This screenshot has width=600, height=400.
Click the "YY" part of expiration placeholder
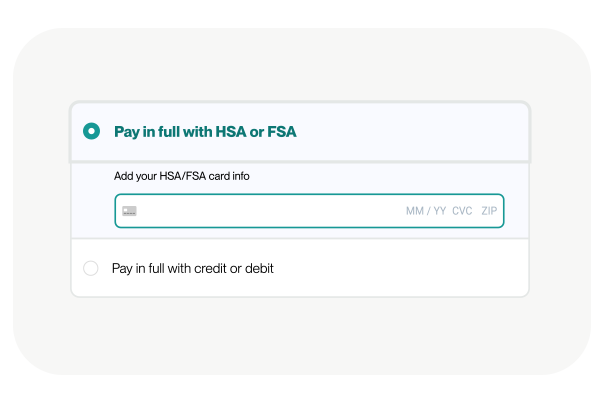[438, 211]
